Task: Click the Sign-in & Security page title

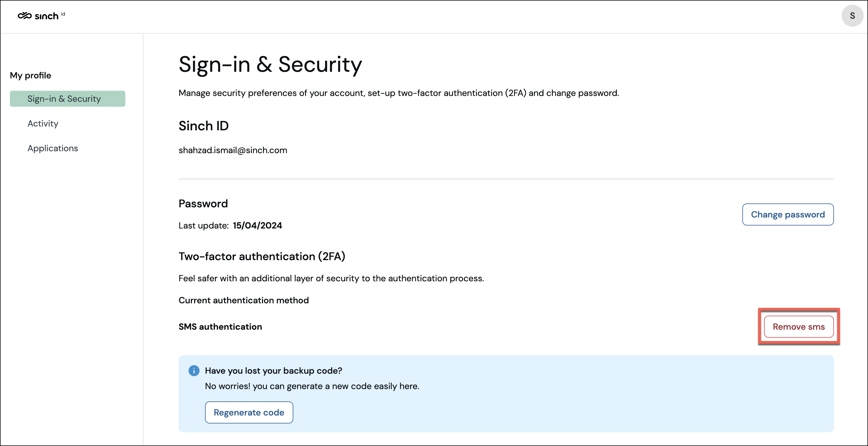Action: [270, 64]
